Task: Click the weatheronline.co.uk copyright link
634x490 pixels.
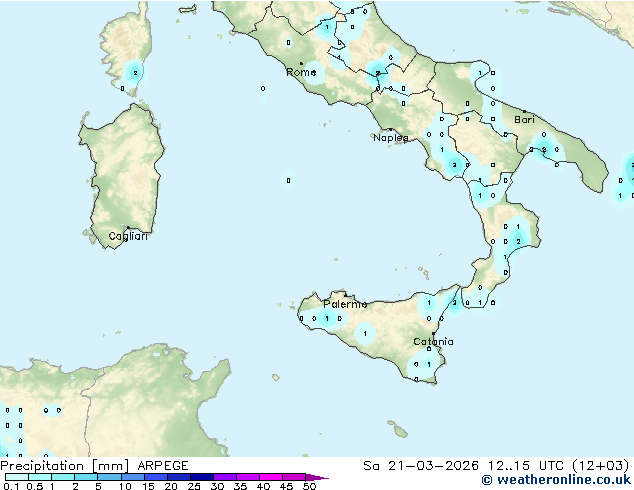Action: click(x=556, y=480)
